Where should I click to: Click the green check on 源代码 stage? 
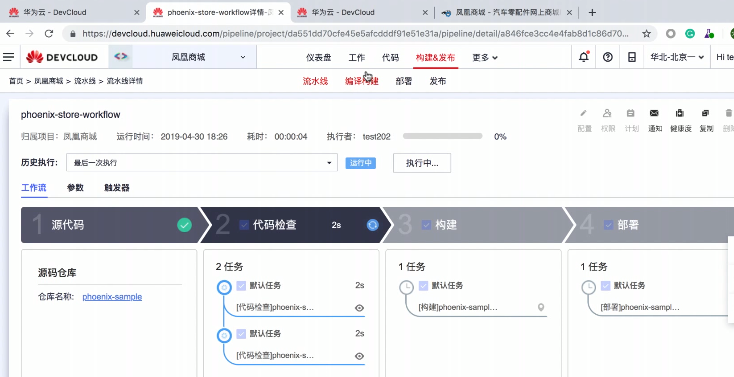tap(184, 225)
